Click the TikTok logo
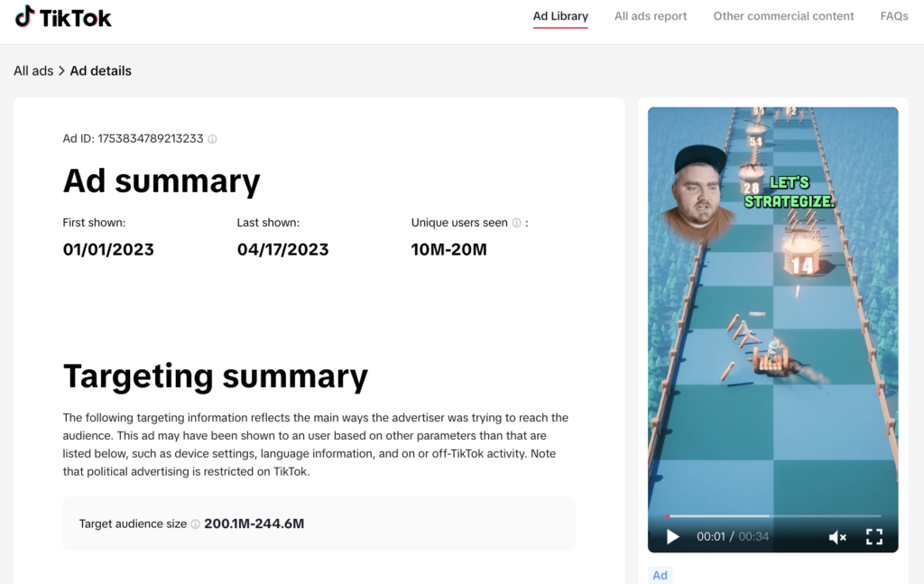 pos(63,18)
